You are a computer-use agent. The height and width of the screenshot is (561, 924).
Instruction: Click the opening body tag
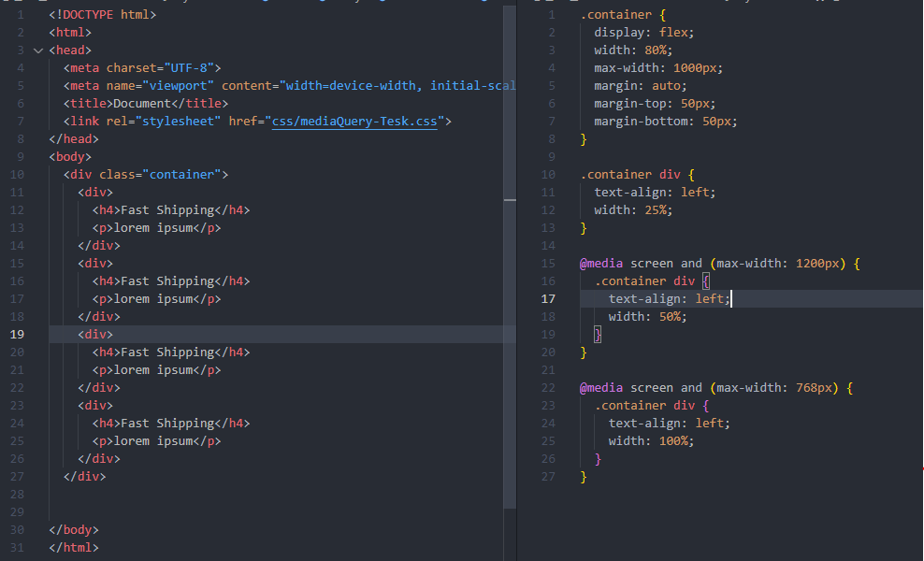70,157
